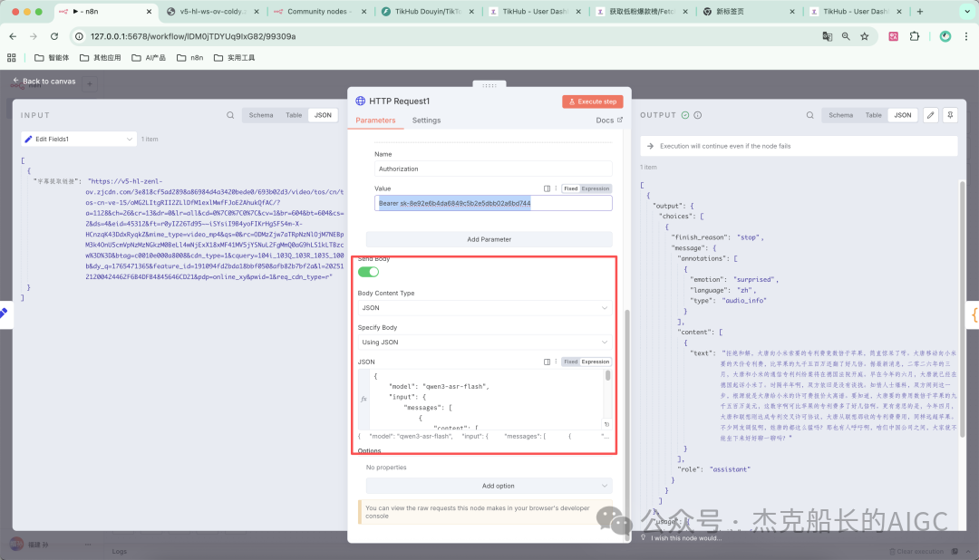
Task: Click the expand icon at JSON editor corner
Action: [x=606, y=424]
